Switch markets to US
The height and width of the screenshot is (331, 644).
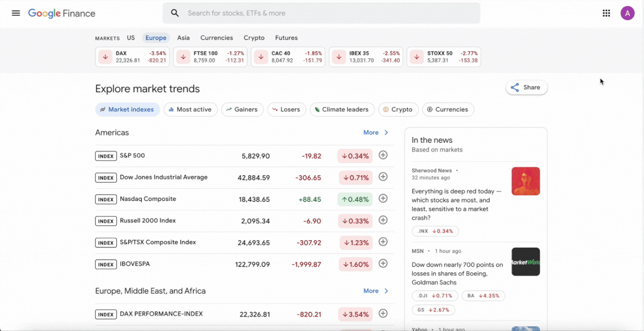(x=131, y=38)
